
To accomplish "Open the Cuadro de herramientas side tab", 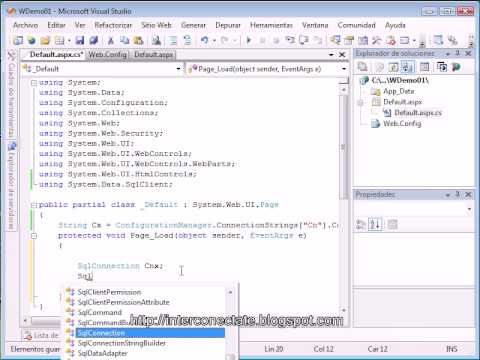I will (x=12, y=95).
